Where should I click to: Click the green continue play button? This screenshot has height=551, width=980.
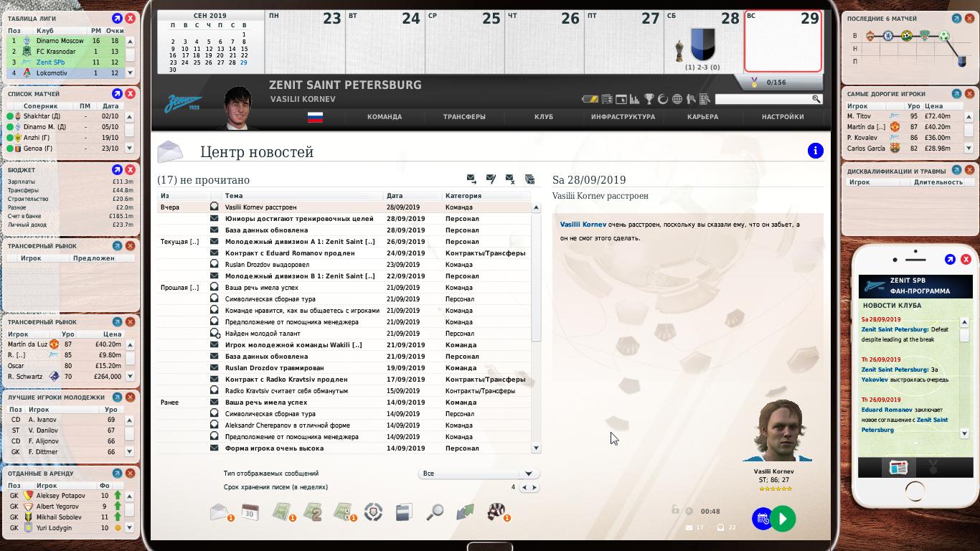[x=783, y=518]
